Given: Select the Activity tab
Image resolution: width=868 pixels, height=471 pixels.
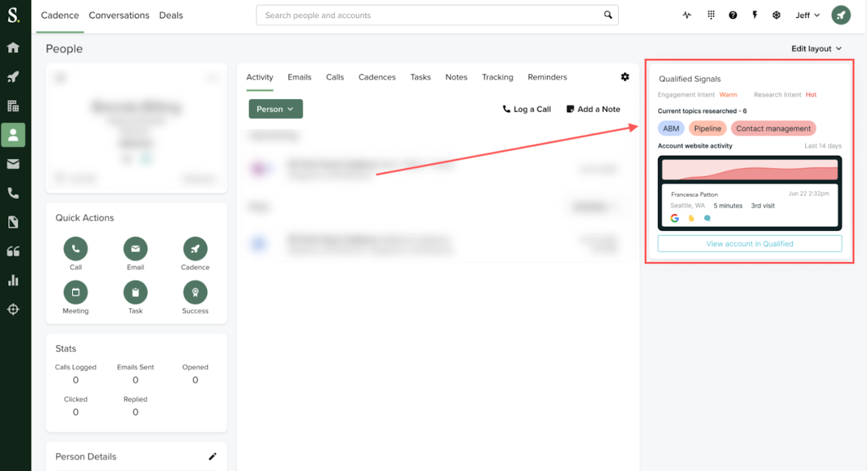Looking at the screenshot, I should click(260, 77).
